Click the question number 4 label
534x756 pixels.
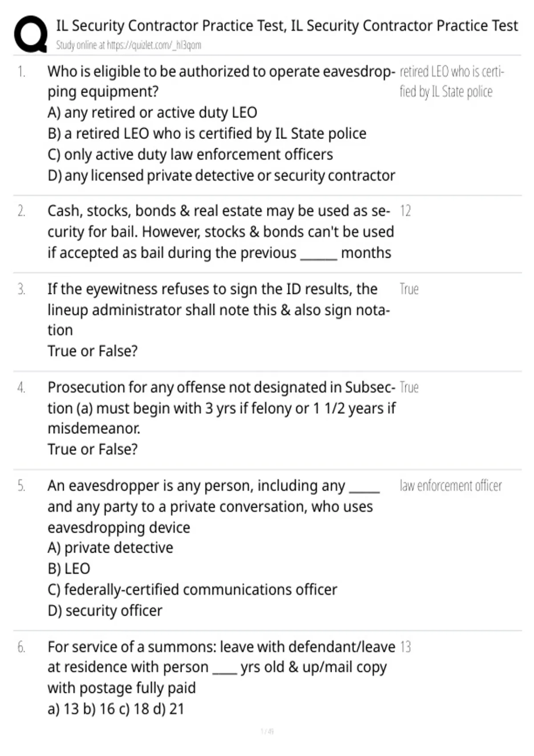[x=21, y=388]
